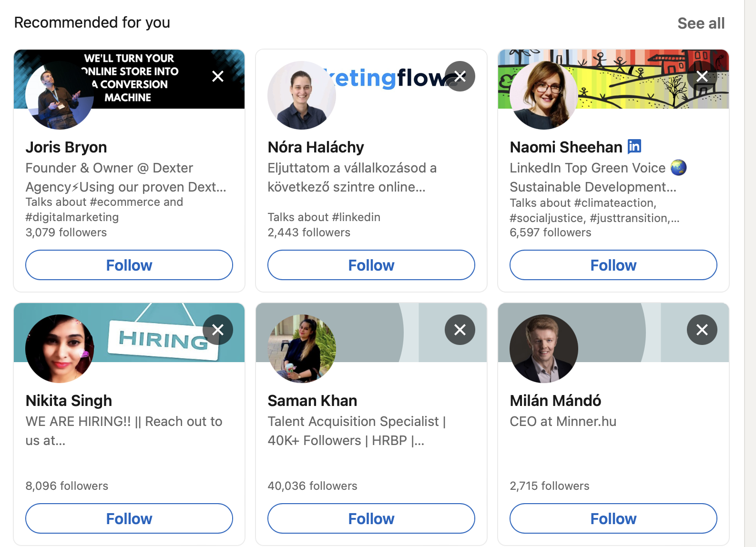Dismiss Nóra Haláchy recommendation card
Image resolution: width=756 pixels, height=547 pixels.
point(460,76)
